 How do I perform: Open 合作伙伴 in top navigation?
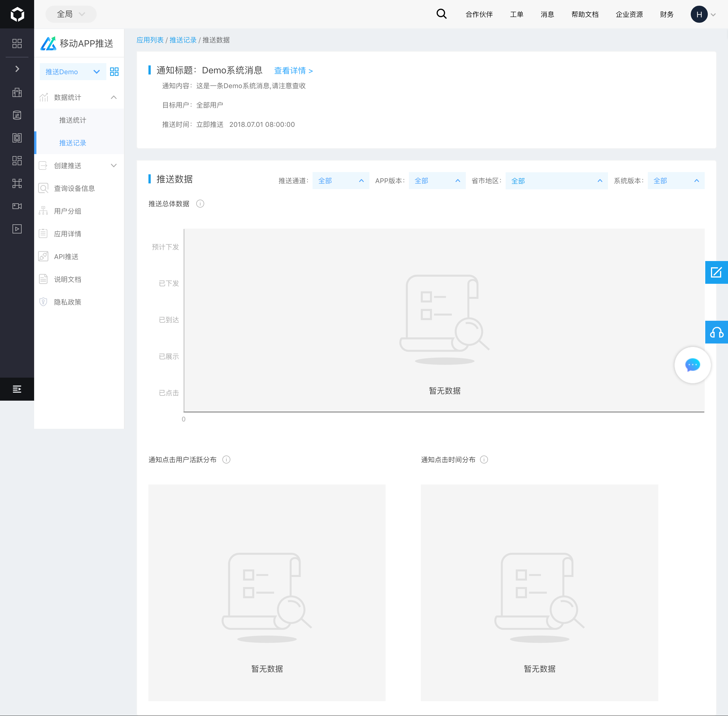coord(479,14)
